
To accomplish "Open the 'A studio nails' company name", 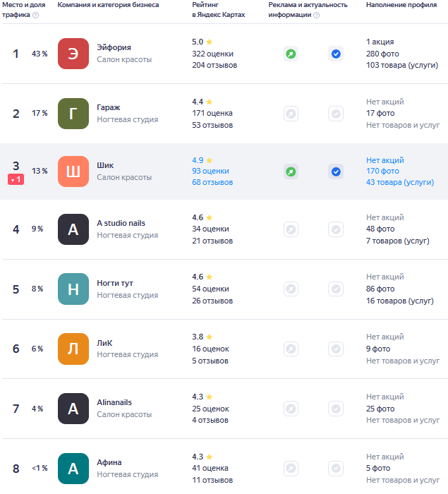I will 121,224.
